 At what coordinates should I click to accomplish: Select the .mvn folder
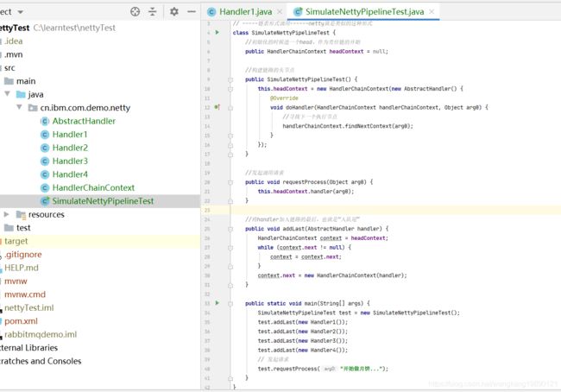(x=13, y=54)
